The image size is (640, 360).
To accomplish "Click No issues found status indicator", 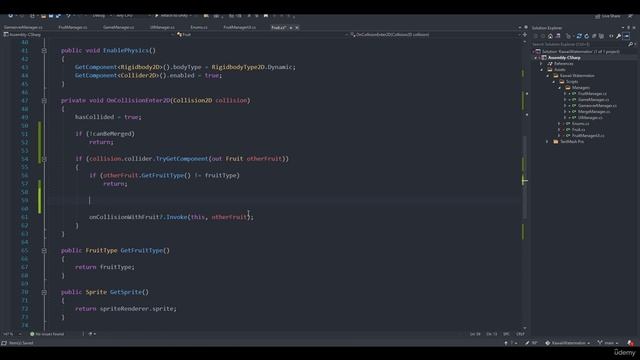I will [47, 334].
